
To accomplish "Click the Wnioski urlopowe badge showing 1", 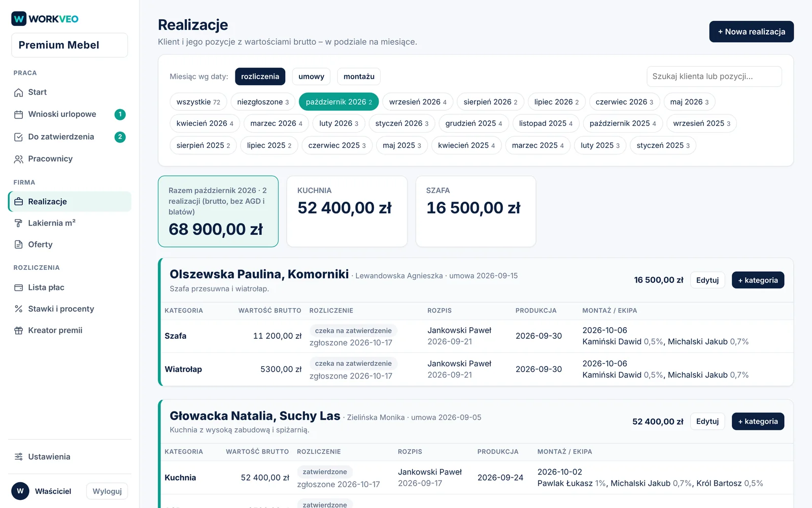I will click(120, 114).
